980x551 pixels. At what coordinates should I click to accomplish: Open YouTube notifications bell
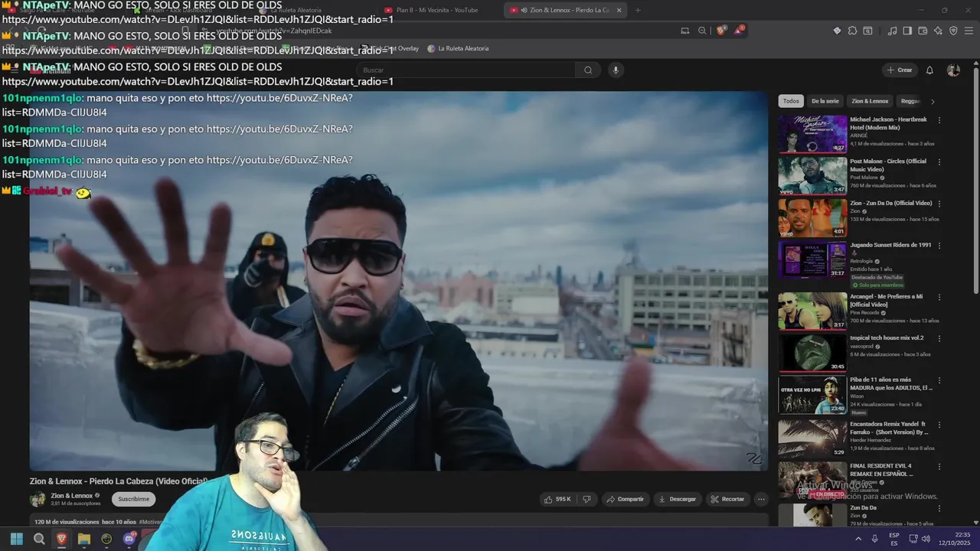coord(929,70)
